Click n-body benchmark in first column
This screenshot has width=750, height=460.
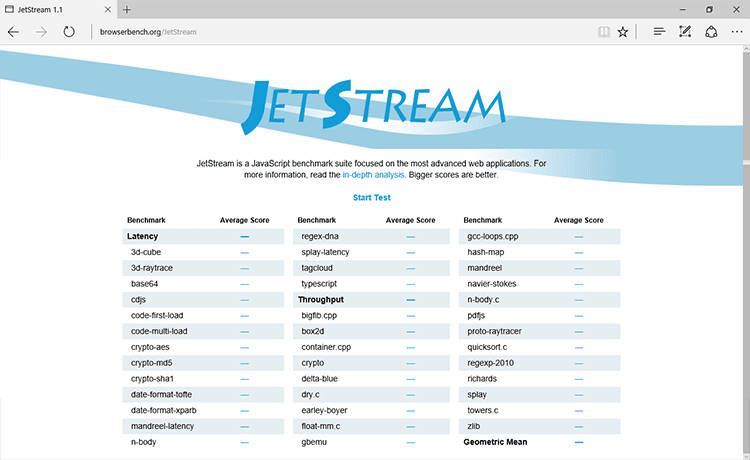click(x=143, y=442)
